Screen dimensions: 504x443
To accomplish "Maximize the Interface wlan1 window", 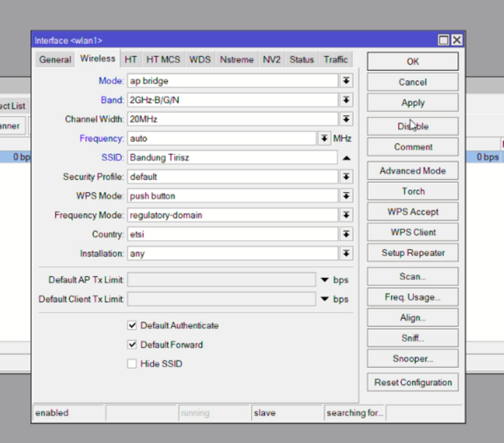I will point(443,40).
